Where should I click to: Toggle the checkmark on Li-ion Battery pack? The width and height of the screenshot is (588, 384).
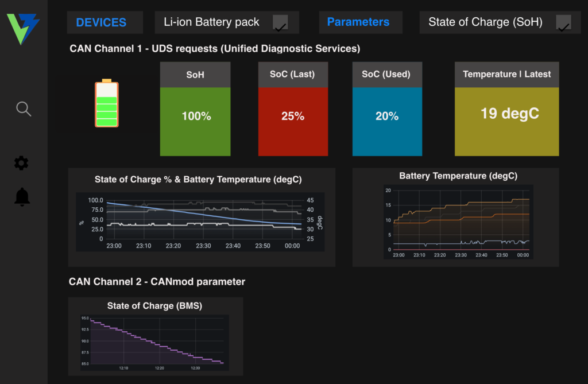point(280,24)
